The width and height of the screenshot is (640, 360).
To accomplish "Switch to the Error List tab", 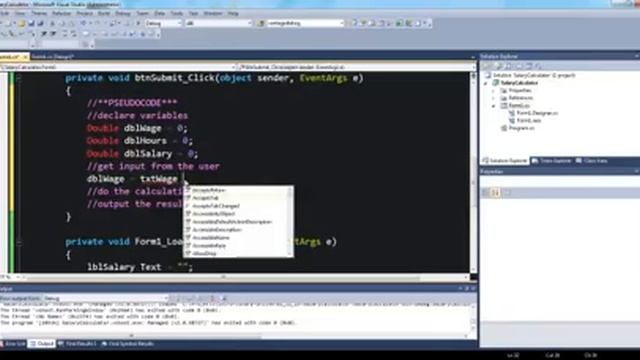I will [13, 344].
